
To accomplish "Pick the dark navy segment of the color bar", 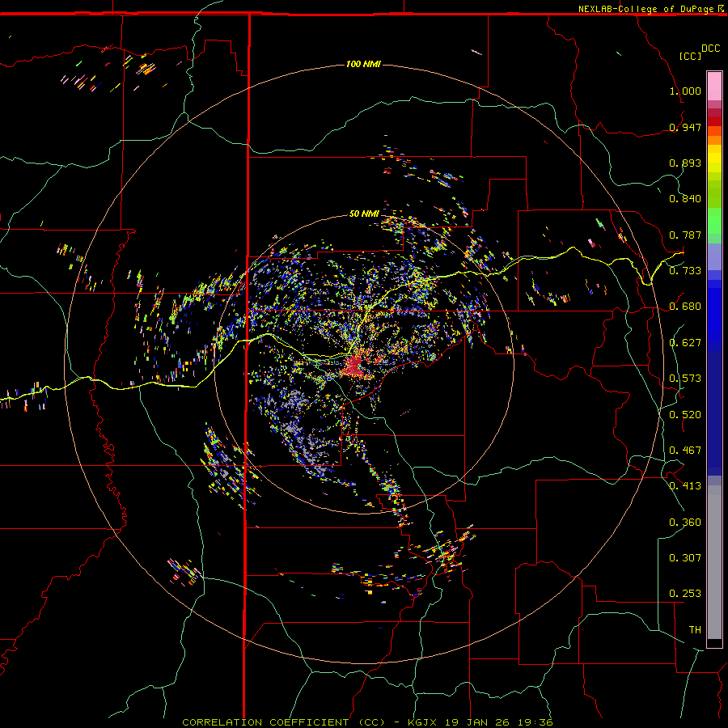I will [x=714, y=413].
